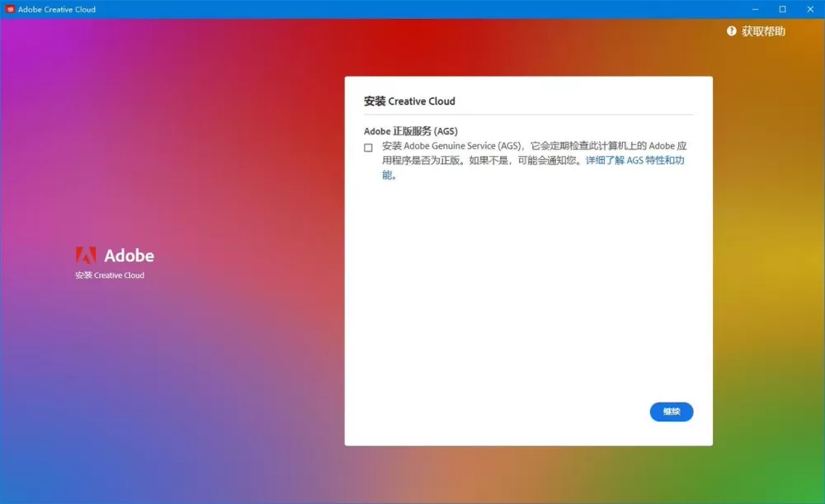Screen dimensions: 825x504
Task: Click the Adobe Creative Cloud window title text
Action: pos(57,9)
